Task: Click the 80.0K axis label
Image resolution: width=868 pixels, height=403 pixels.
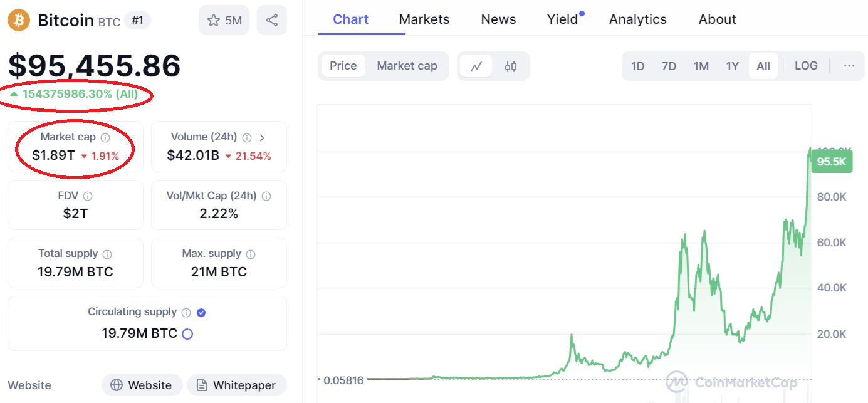Action: point(832,197)
